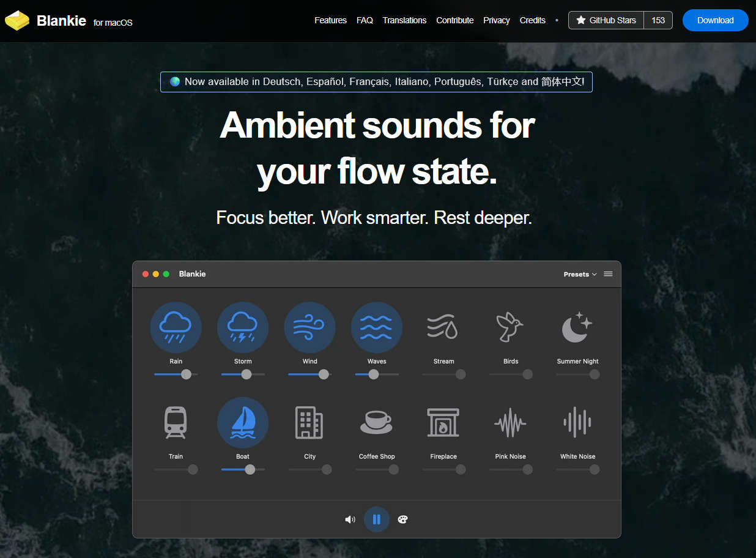Click the Blankie window title text
The height and width of the screenshot is (558, 756).
[x=192, y=274]
